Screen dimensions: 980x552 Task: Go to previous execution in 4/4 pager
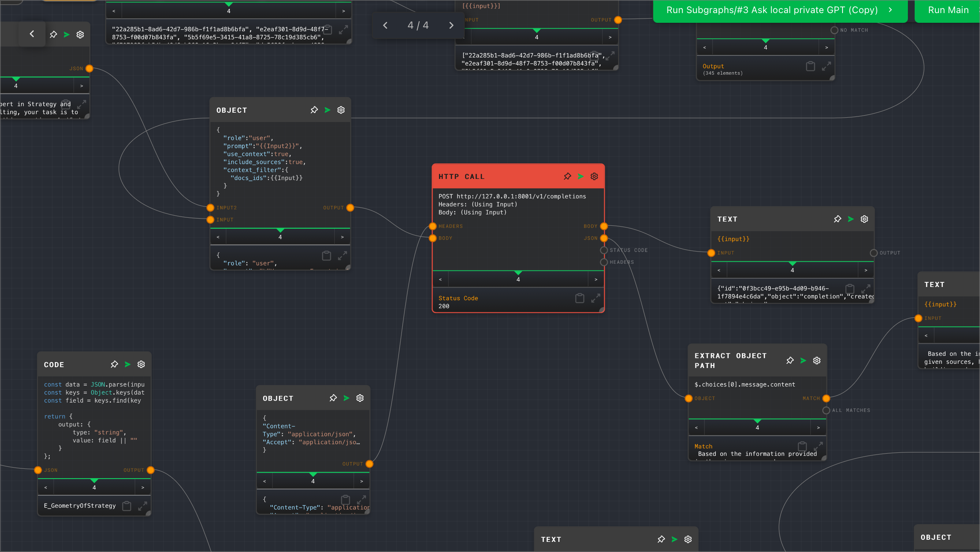tap(385, 25)
